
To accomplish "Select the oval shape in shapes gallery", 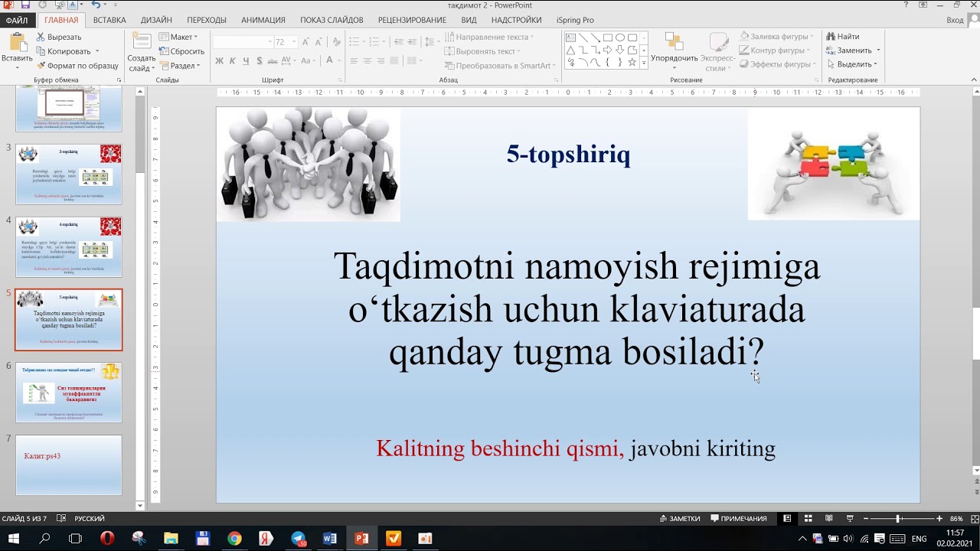I will coord(619,37).
